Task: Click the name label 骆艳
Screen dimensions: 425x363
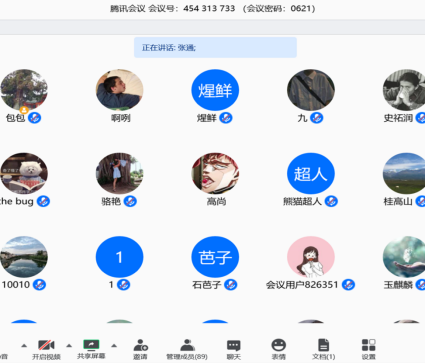Action: tap(111, 201)
